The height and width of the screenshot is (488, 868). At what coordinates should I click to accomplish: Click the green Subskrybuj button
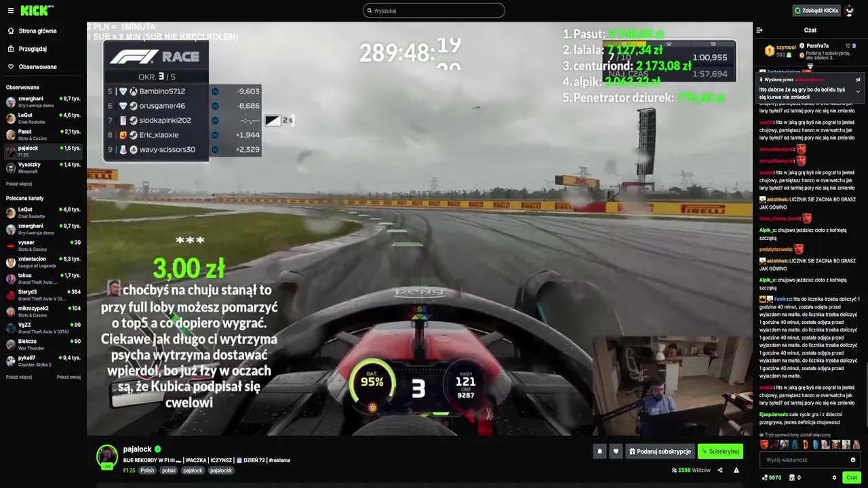pyautogui.click(x=720, y=451)
